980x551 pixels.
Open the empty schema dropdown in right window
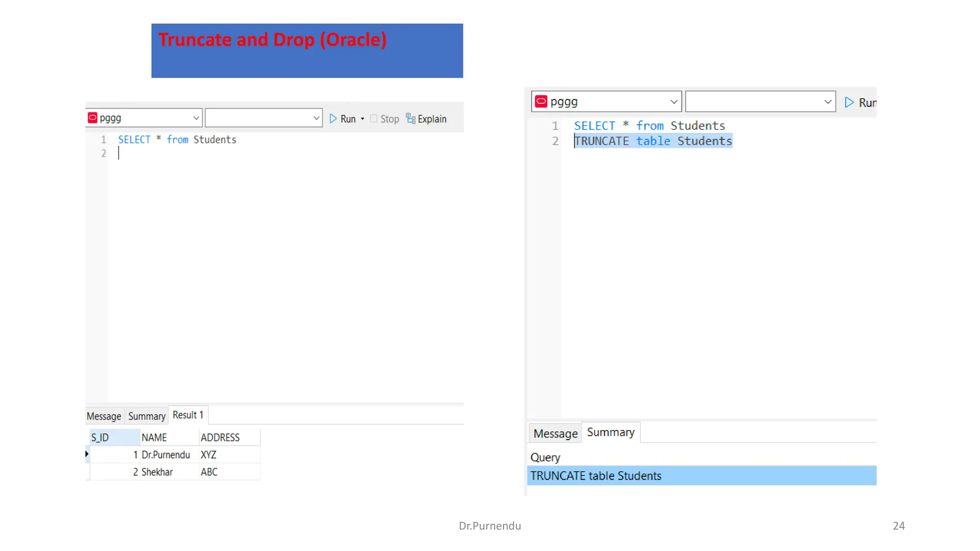point(828,102)
